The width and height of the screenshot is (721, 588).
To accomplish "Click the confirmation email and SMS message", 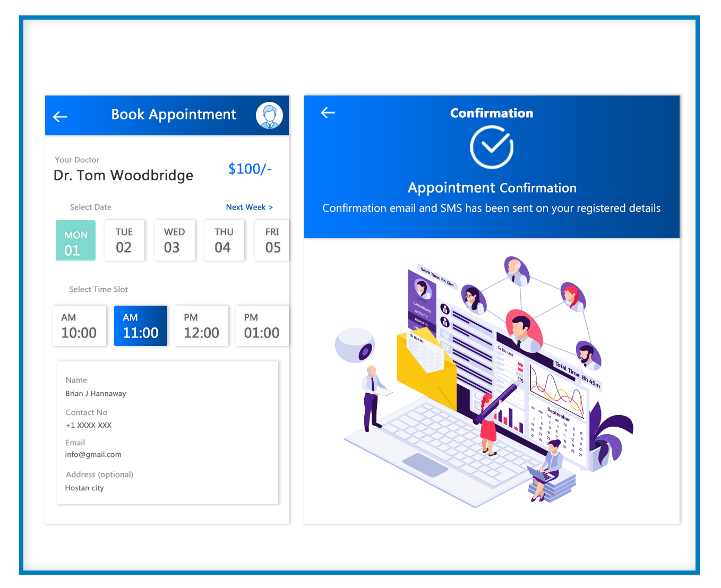I will point(492,208).
